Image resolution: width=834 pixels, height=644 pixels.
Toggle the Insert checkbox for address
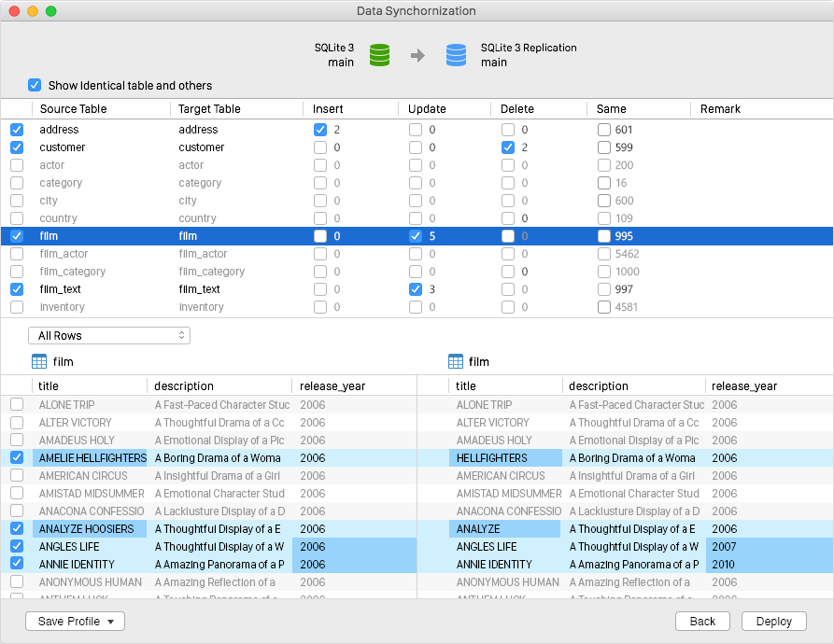(320, 130)
